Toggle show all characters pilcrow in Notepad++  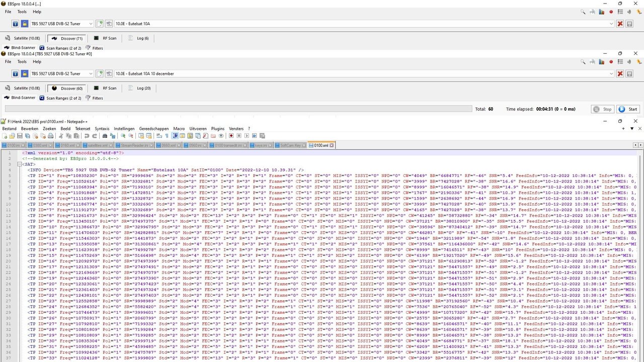click(x=167, y=136)
